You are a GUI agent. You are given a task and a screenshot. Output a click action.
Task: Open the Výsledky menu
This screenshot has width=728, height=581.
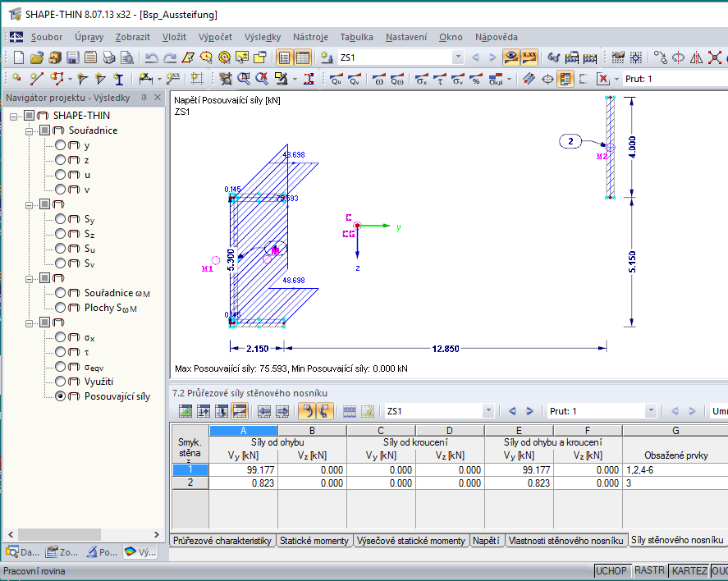(263, 37)
